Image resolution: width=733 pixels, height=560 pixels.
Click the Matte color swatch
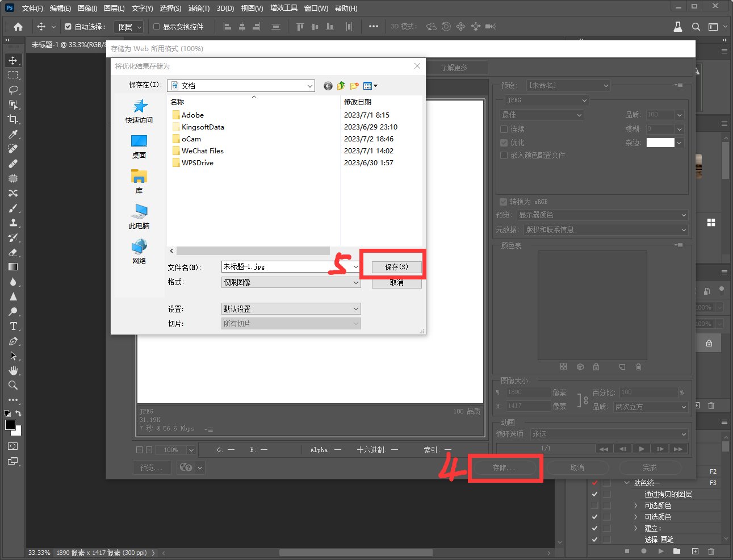pyautogui.click(x=660, y=143)
